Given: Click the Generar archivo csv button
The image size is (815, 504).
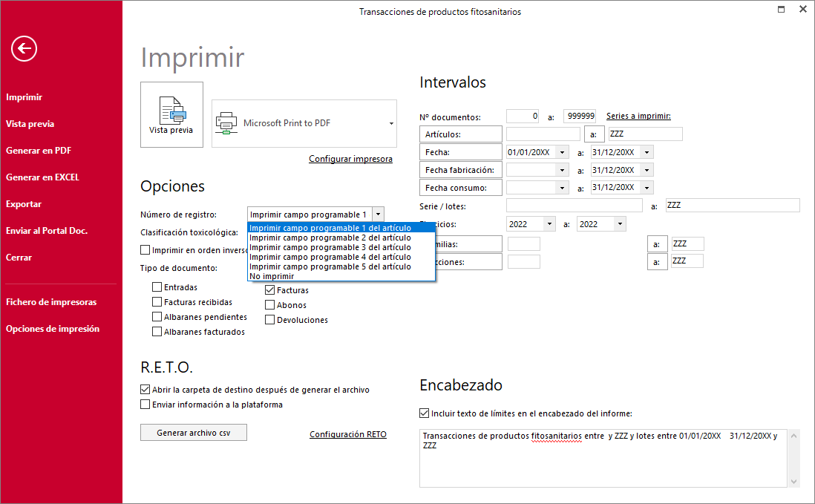Looking at the screenshot, I should pyautogui.click(x=193, y=433).
